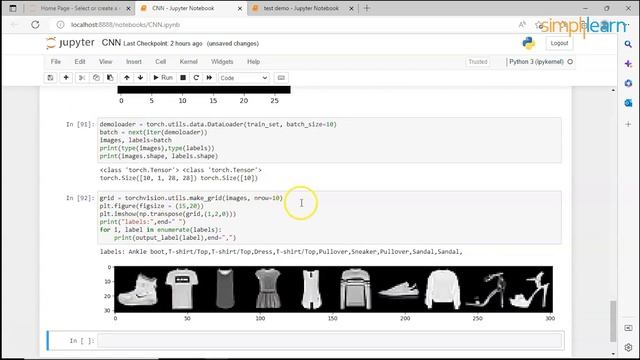The width and height of the screenshot is (640, 360).
Task: Click the notebook vertical scrollbar thumb
Action: (x=613, y=321)
